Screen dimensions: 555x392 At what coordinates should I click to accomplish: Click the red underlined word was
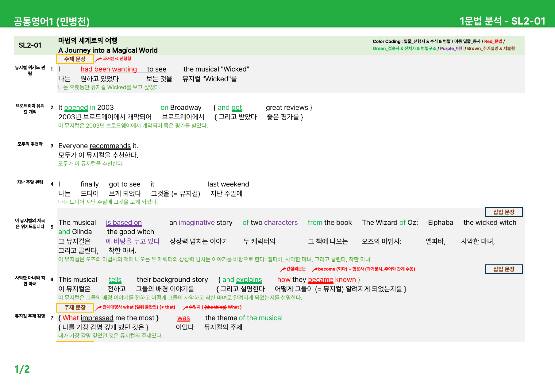click(183, 318)
